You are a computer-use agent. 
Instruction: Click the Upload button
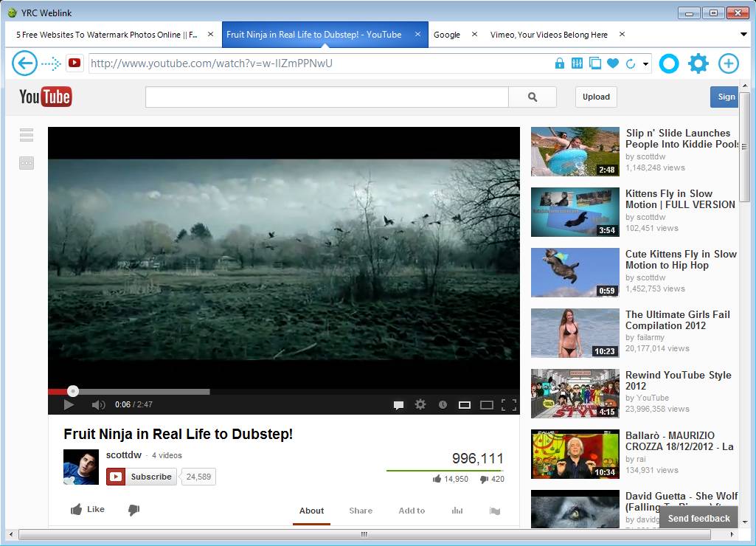click(x=596, y=97)
